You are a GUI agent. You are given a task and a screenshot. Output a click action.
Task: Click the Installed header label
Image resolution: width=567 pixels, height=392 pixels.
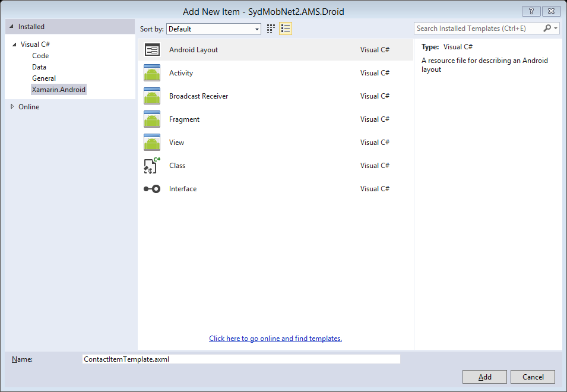click(x=31, y=27)
